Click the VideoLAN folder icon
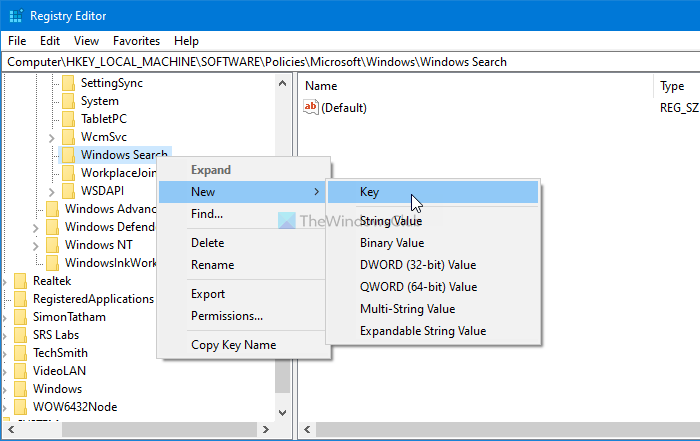700x441 pixels. (21, 371)
